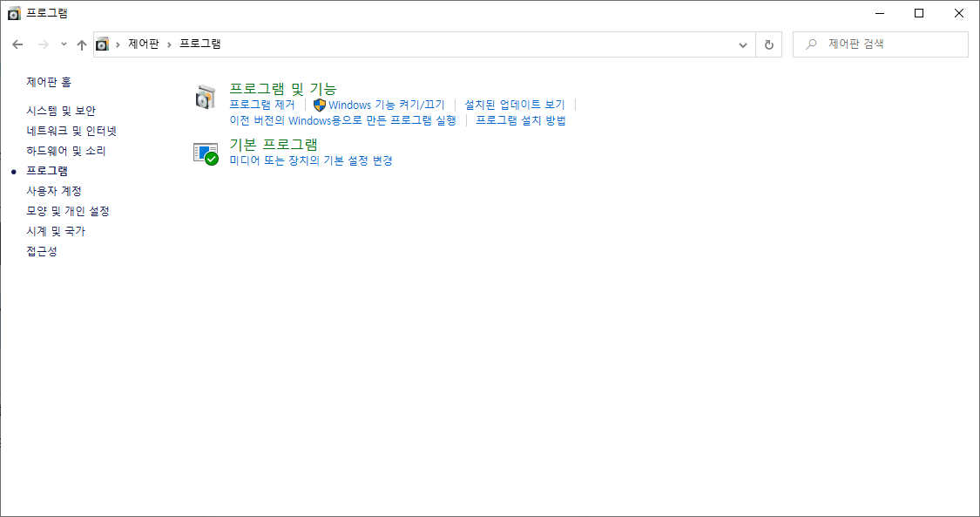Go up one level with up arrow
Screen dimensions: 980x517
[x=82, y=44]
